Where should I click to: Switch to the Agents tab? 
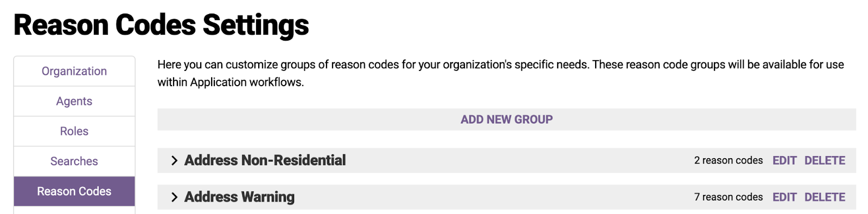coord(74,101)
